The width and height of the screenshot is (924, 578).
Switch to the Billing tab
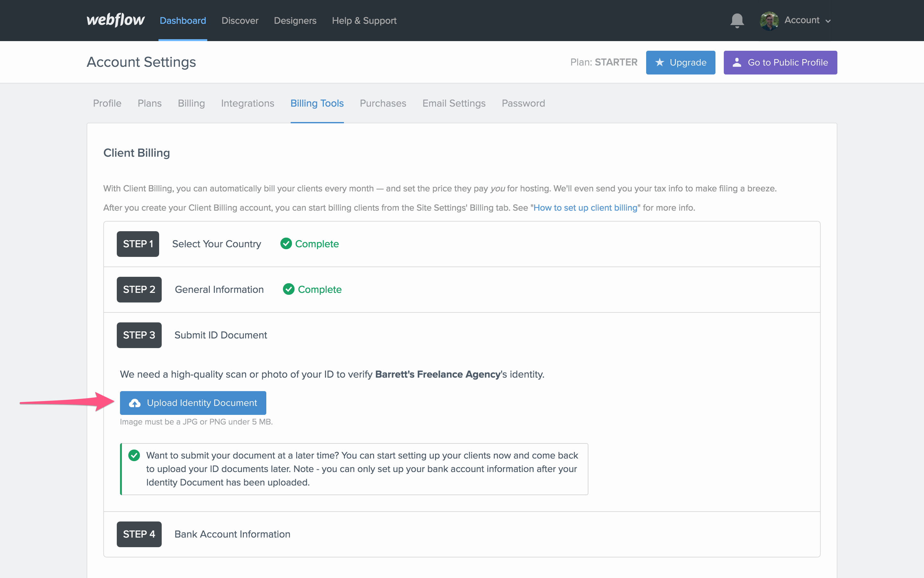pos(191,103)
